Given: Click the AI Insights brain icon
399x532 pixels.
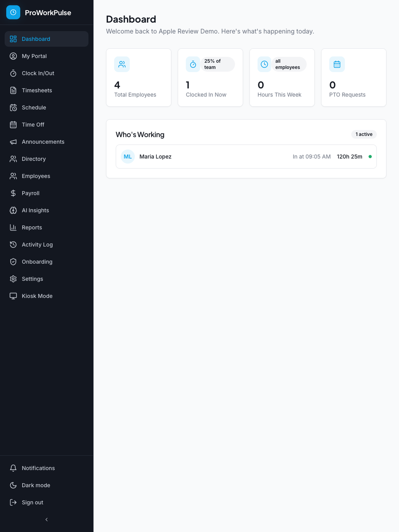Looking at the screenshot, I should coord(13,210).
